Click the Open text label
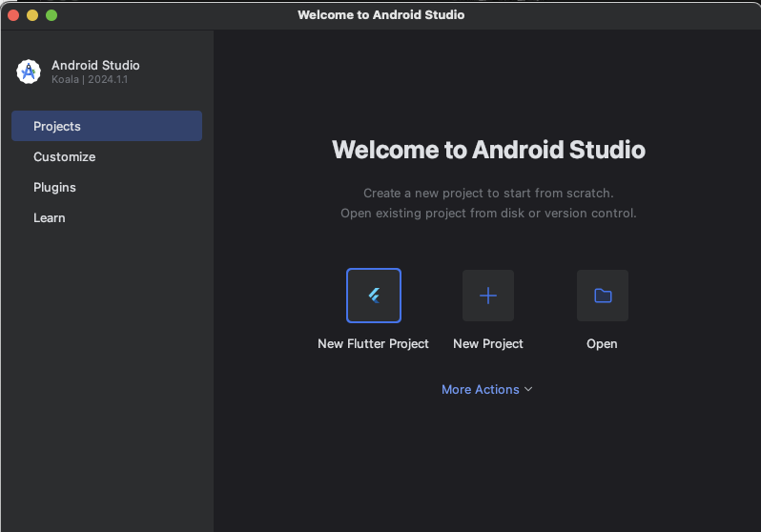This screenshot has width=761, height=532. point(602,343)
